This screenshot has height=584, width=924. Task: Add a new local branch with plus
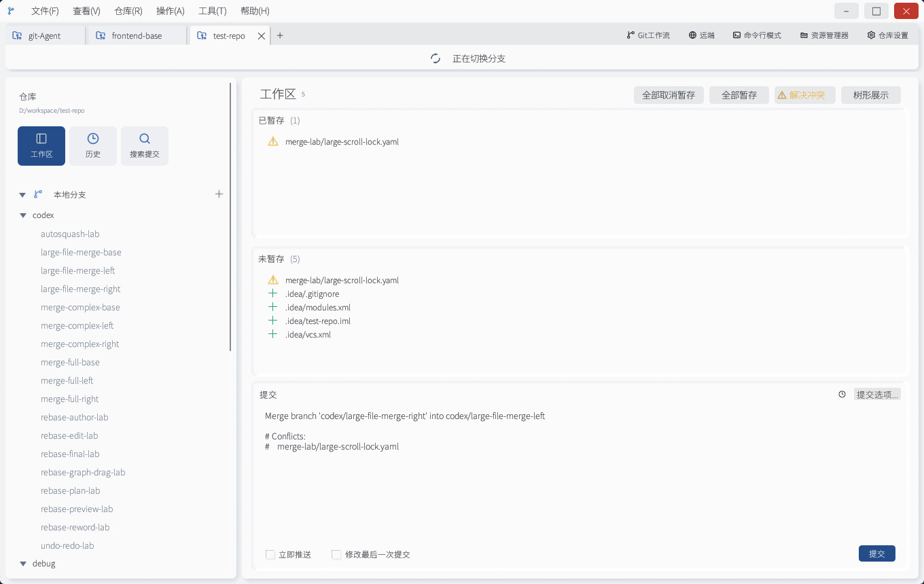[219, 194]
